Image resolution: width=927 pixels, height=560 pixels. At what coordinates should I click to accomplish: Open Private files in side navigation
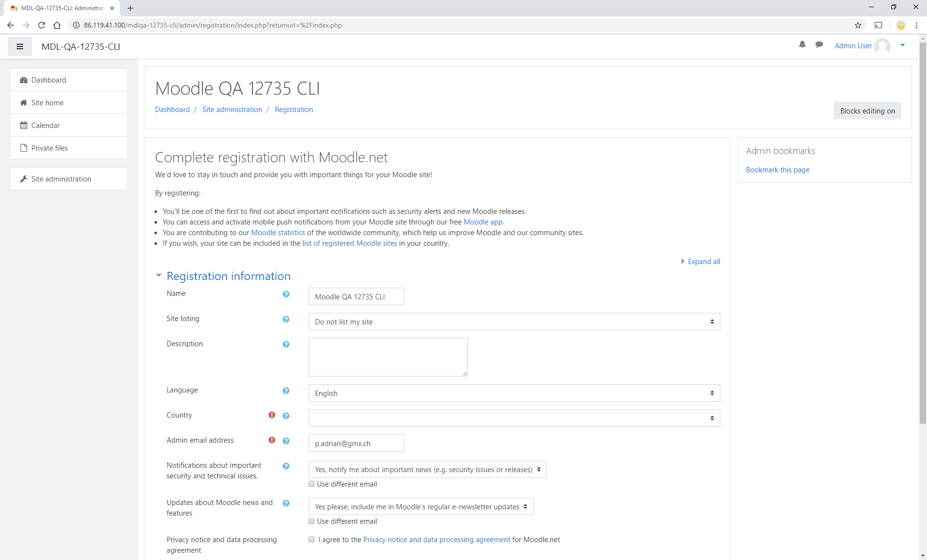click(69, 148)
